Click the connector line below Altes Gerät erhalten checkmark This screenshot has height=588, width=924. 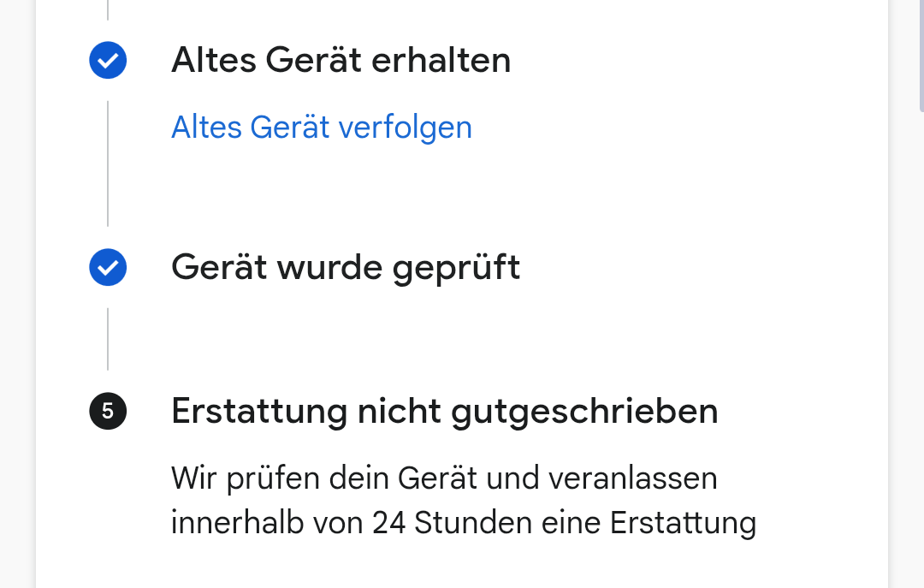tap(108, 163)
